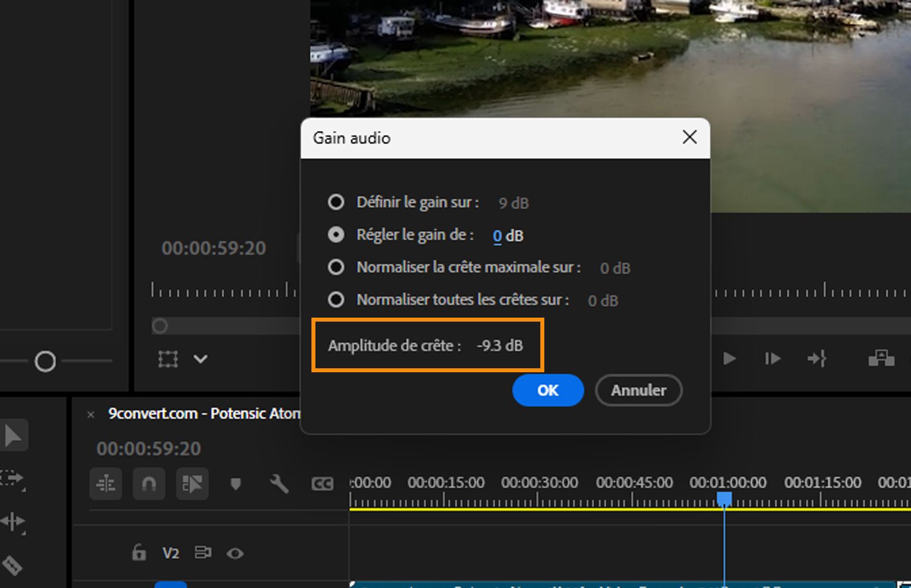Viewport: 911px width, 588px height.
Task: Select the 'Définir le gain sur' radio button
Action: [336, 202]
